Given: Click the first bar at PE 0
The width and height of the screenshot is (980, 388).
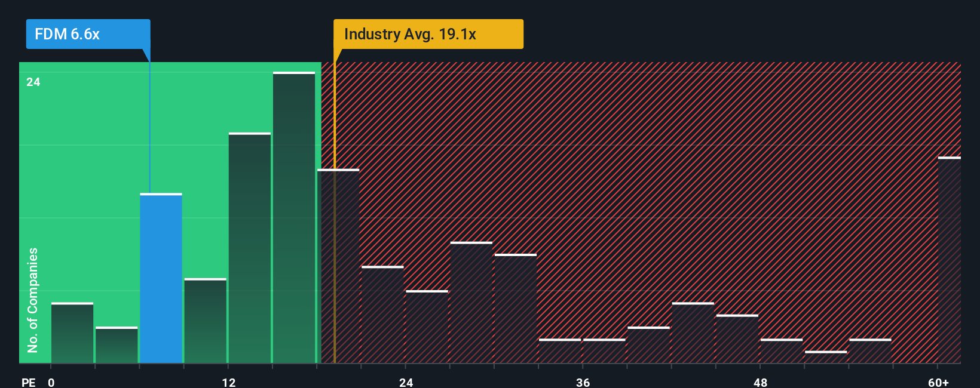Looking at the screenshot, I should pyautogui.click(x=72, y=333).
